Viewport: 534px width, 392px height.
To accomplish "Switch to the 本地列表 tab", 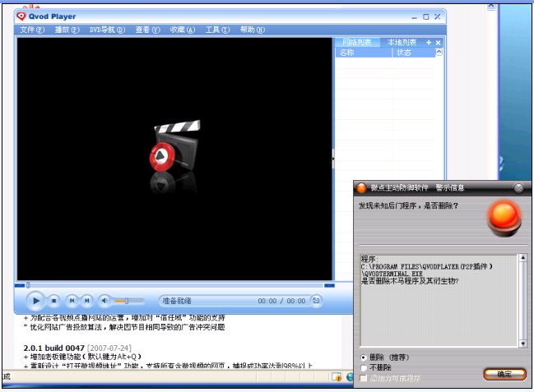I will tap(402, 43).
